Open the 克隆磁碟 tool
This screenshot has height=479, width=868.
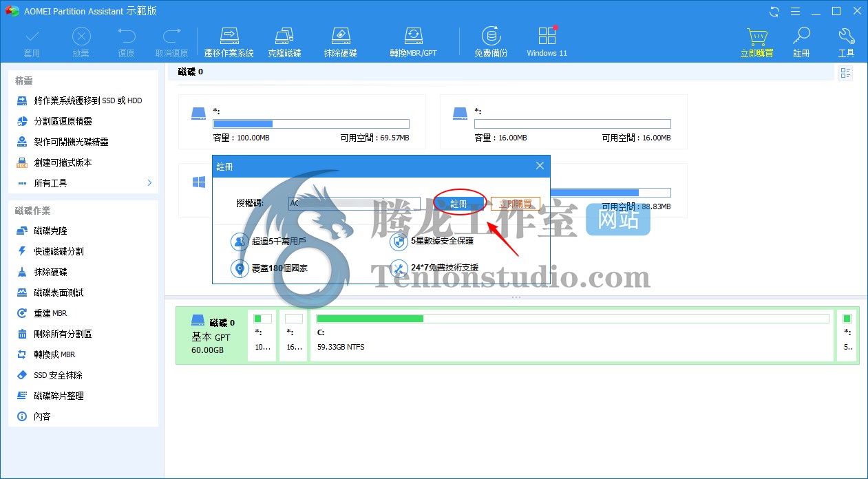(x=284, y=42)
